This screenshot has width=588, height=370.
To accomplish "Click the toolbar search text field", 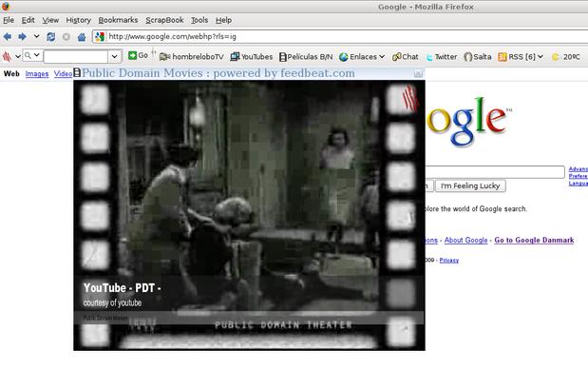I will pyautogui.click(x=76, y=57).
